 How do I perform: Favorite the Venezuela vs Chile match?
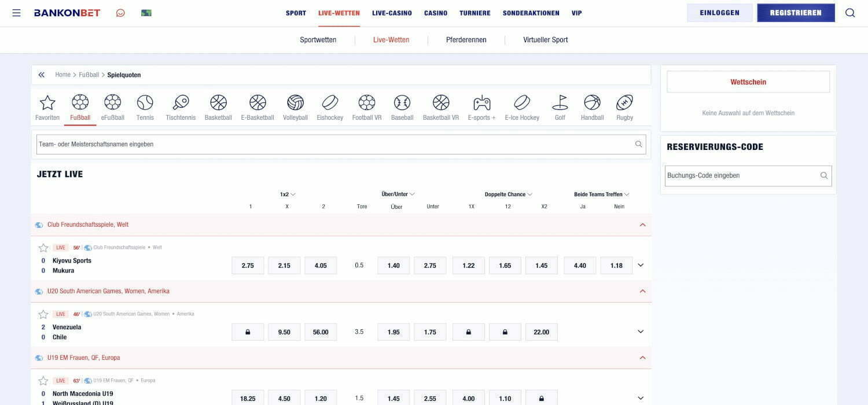43,314
